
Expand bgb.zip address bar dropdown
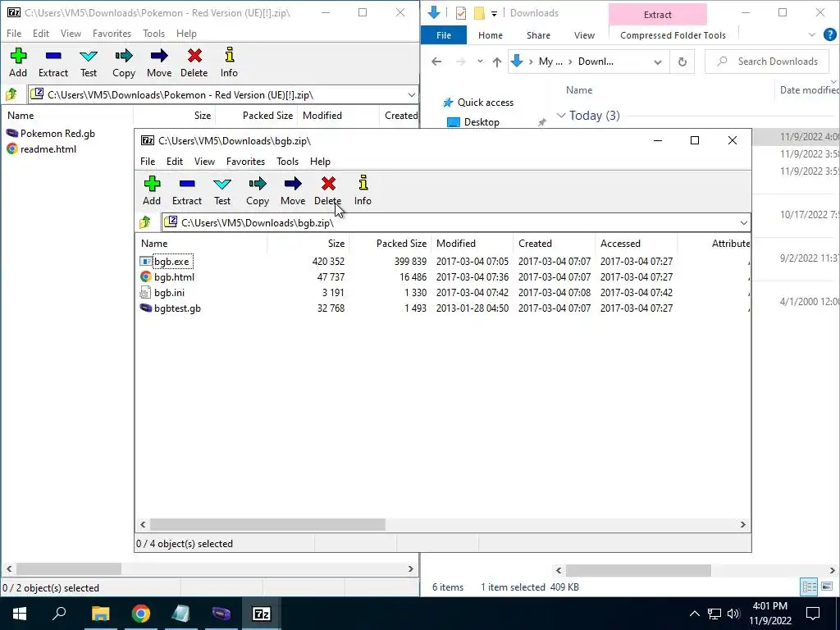(x=743, y=223)
